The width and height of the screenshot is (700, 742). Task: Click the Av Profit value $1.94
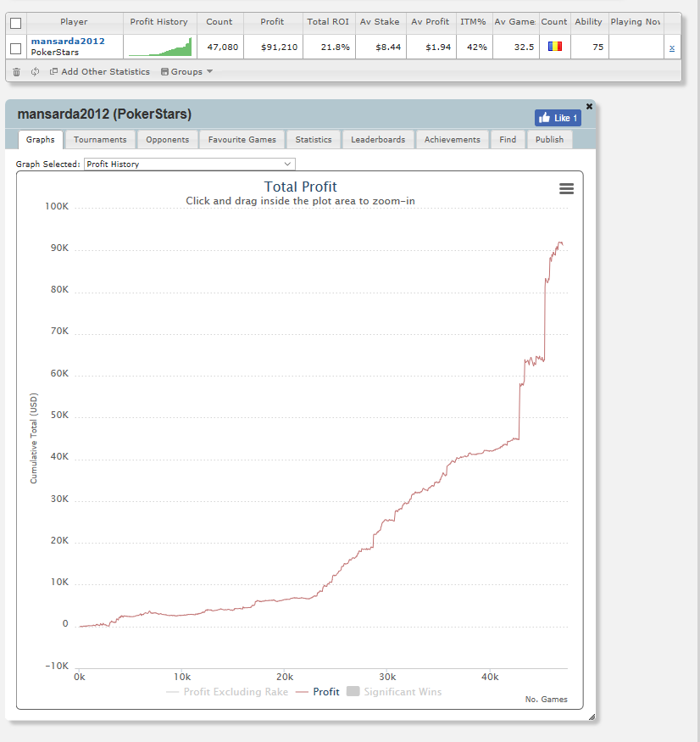438,47
